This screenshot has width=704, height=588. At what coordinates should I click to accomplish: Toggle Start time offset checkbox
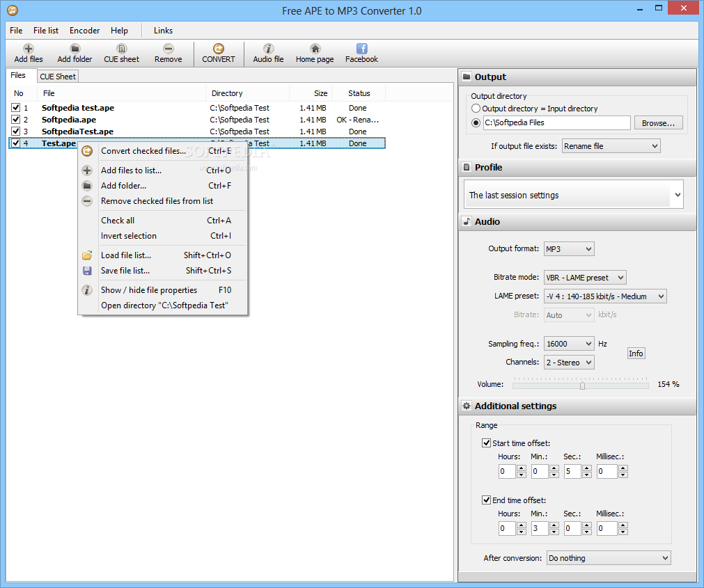pos(486,443)
